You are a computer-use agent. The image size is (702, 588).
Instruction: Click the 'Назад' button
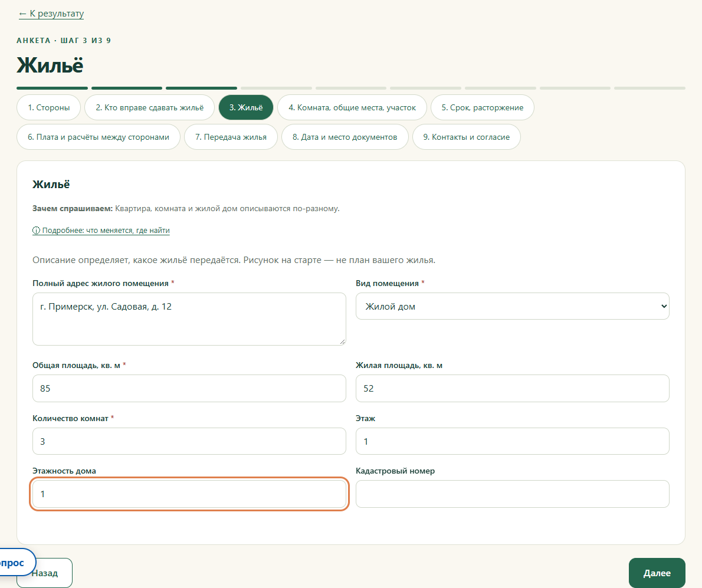pyautogui.click(x=49, y=573)
